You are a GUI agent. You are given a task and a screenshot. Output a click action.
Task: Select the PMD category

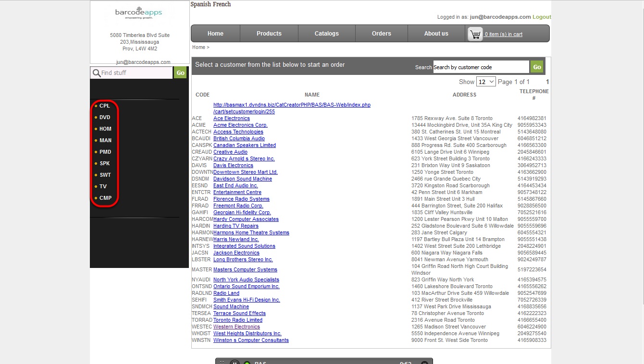(x=105, y=152)
